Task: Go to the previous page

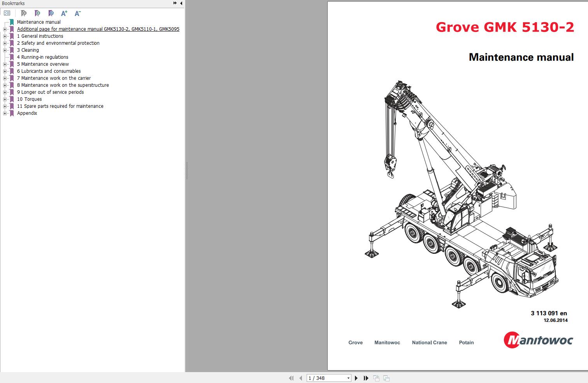Action: (x=300, y=378)
